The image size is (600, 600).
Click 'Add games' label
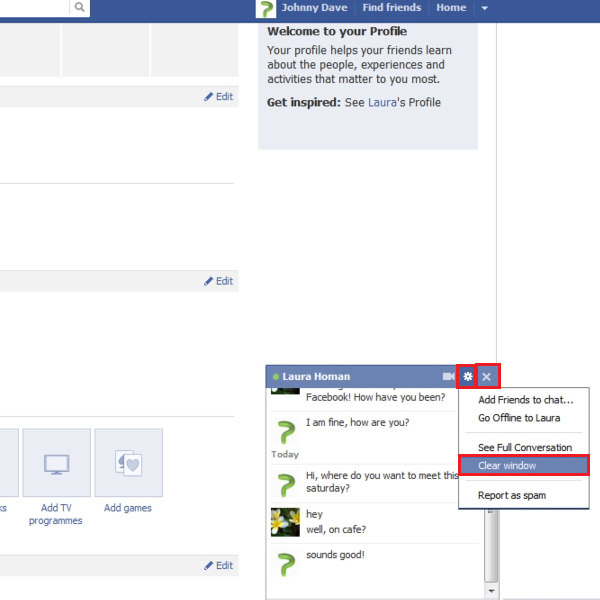128,508
